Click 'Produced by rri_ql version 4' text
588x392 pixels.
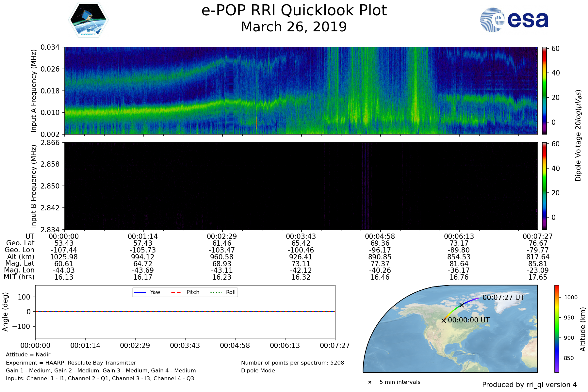click(529, 385)
